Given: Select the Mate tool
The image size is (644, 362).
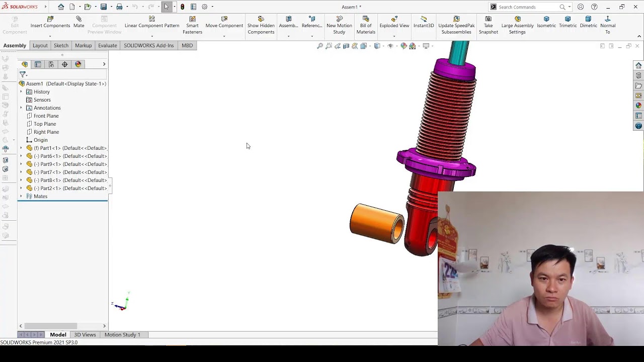Looking at the screenshot, I should [x=79, y=23].
